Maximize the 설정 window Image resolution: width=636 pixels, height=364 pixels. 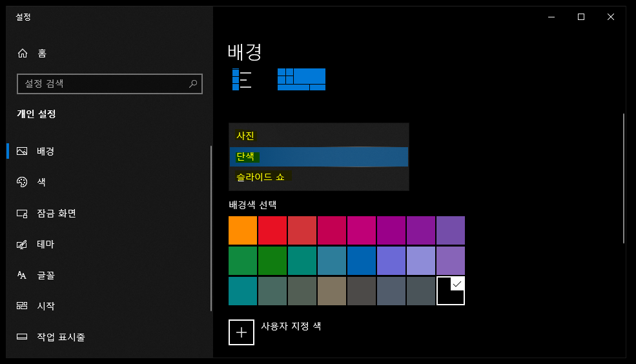581,17
